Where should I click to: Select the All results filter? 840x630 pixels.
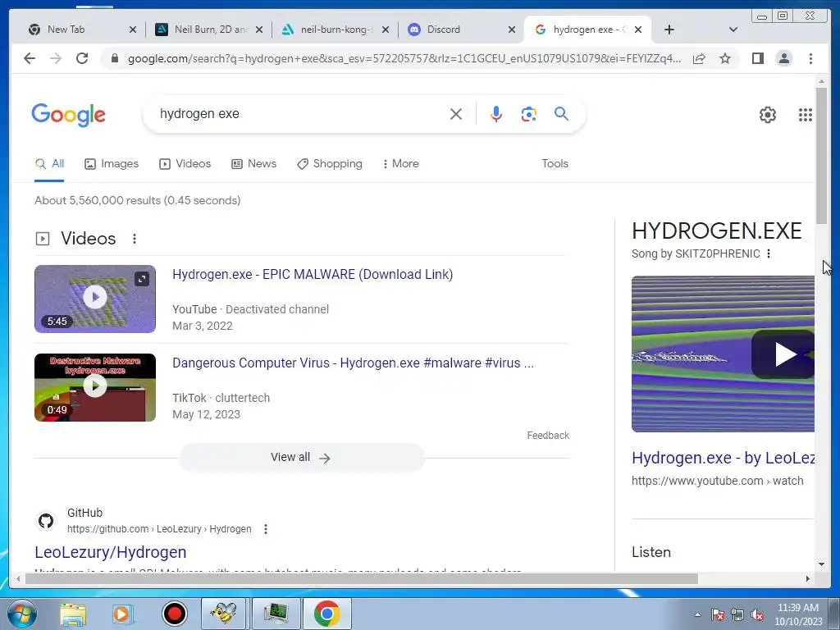49,164
